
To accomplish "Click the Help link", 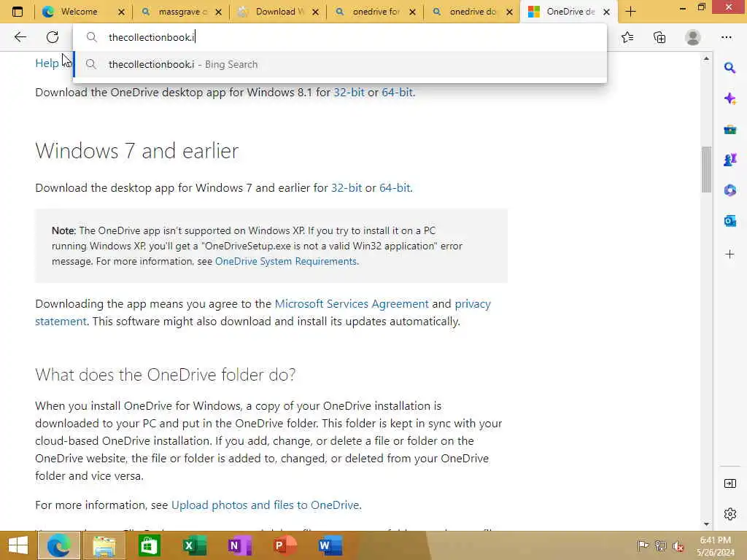I will pyautogui.click(x=47, y=63).
